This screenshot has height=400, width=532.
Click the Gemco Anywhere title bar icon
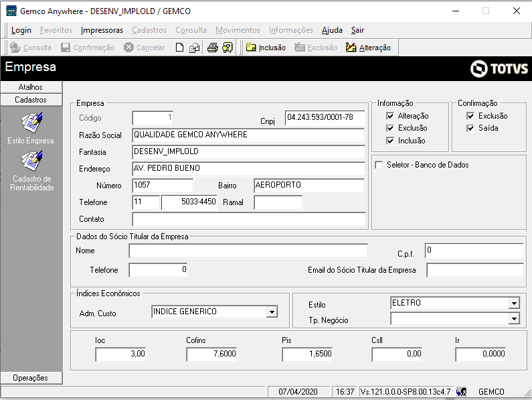[11, 11]
